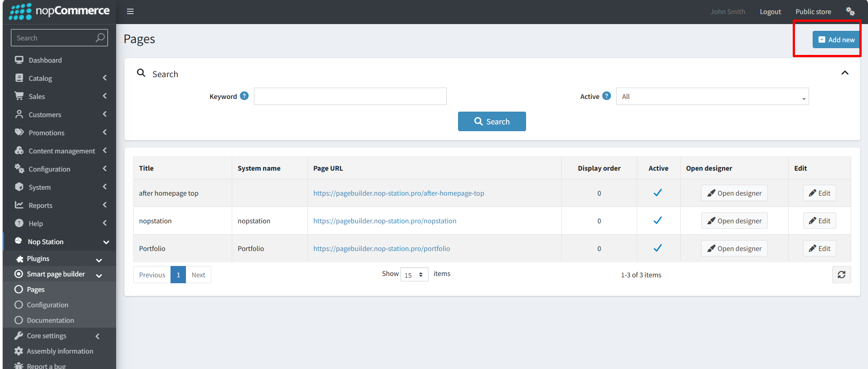Viewport: 868px width, 369px height.
Task: Edit the after homepage top page
Action: 819,193
